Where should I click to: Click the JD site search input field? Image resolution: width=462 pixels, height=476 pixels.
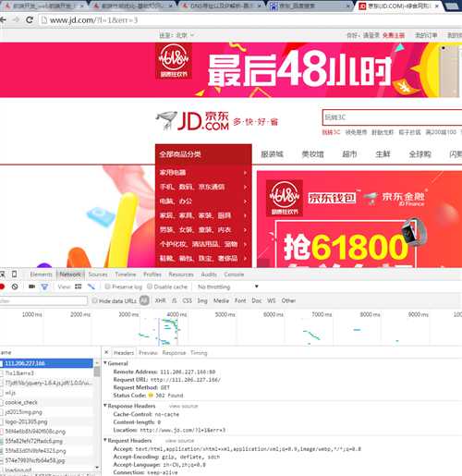pos(392,117)
